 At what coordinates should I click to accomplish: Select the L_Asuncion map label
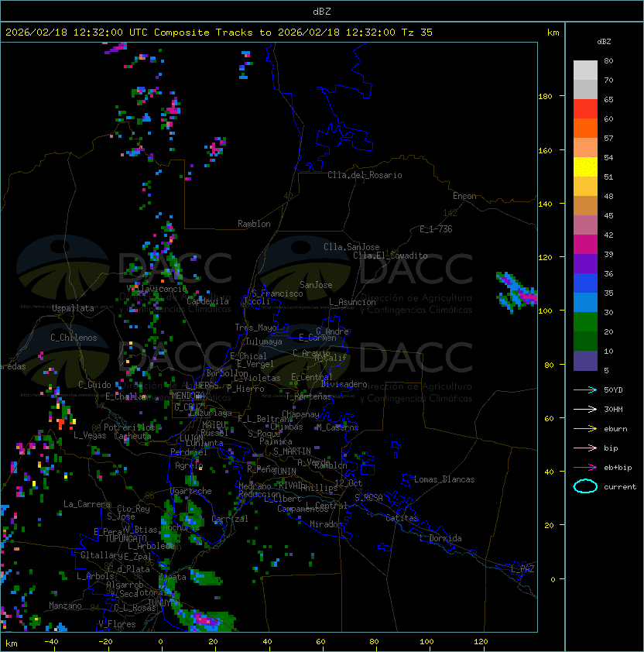[352, 302]
